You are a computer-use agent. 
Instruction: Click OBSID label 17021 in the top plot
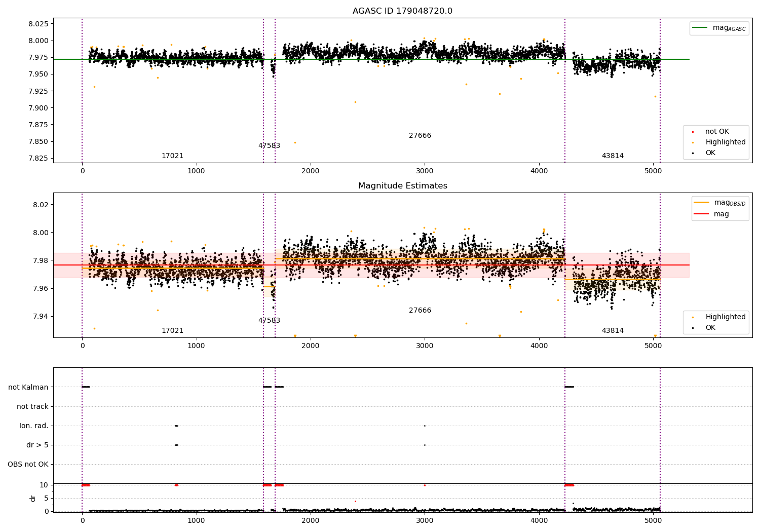pos(172,156)
